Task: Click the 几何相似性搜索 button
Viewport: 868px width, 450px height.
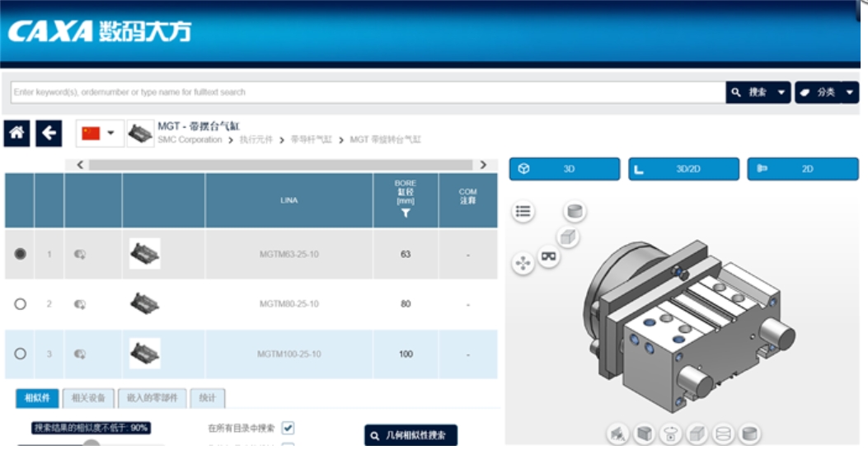Action: coord(411,435)
